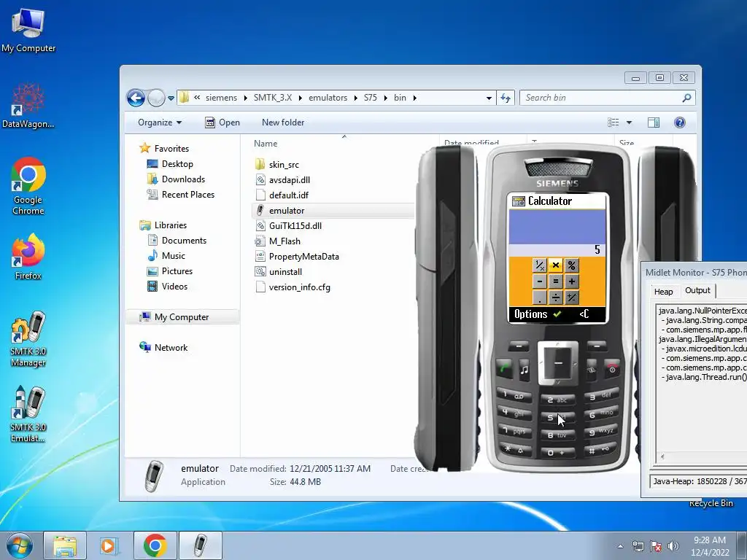Click siemens breadcrumb in address bar
This screenshot has height=560, width=747.
(221, 98)
